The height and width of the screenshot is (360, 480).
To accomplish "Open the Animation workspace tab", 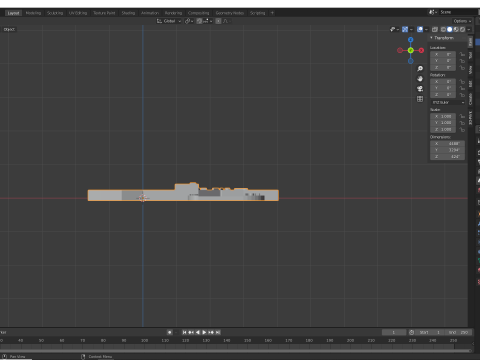I will tap(150, 13).
